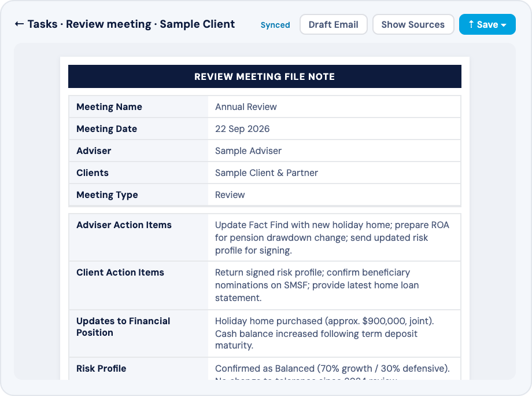Click the Synced status label
532x396 pixels.
(x=275, y=25)
